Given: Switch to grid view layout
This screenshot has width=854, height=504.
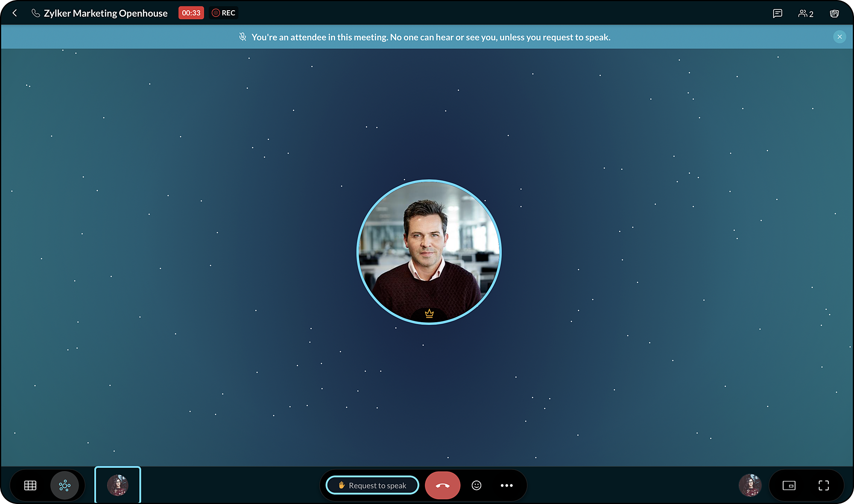Looking at the screenshot, I should click(30, 485).
